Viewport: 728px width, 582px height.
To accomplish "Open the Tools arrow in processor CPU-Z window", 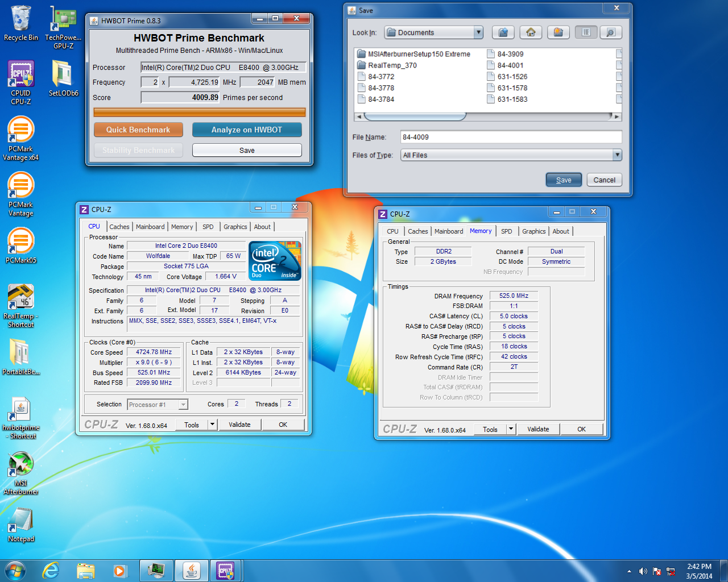I will [x=212, y=425].
